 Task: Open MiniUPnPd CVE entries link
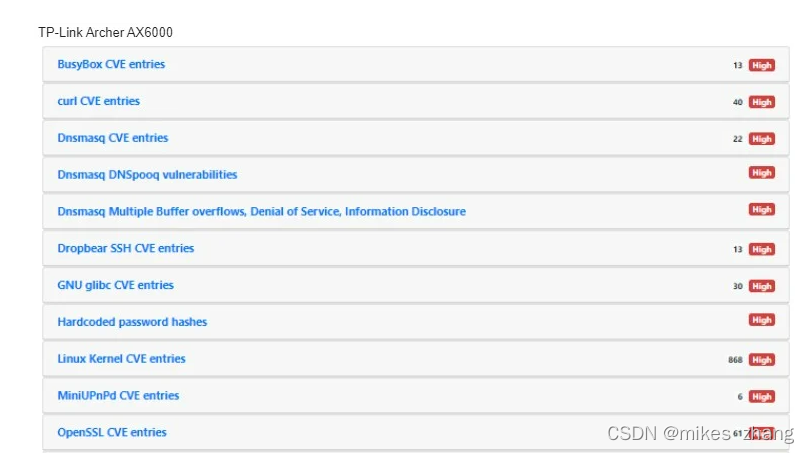(118, 396)
